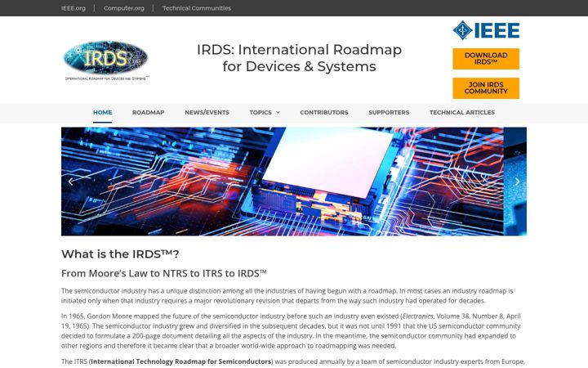Open the Computer.org link

124,8
